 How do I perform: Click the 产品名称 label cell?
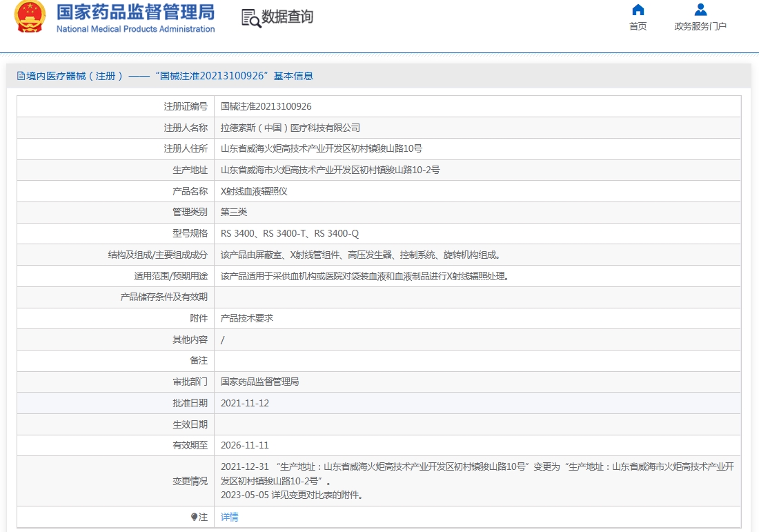116,191
